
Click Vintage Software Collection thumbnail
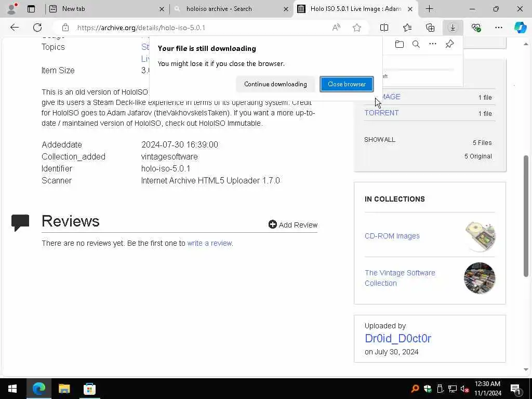tap(480, 278)
